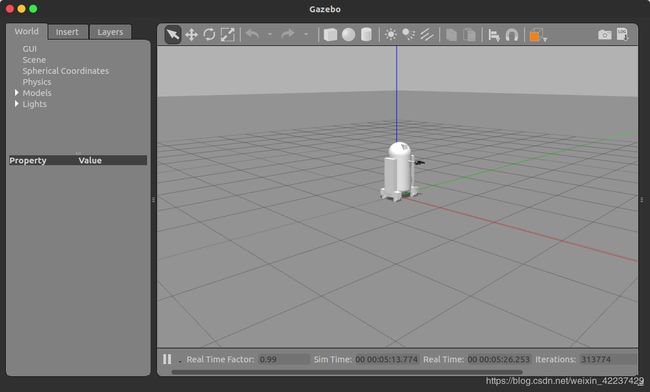Switch to the Layers tab
Viewport: 650px width, 392px height.
tap(110, 32)
